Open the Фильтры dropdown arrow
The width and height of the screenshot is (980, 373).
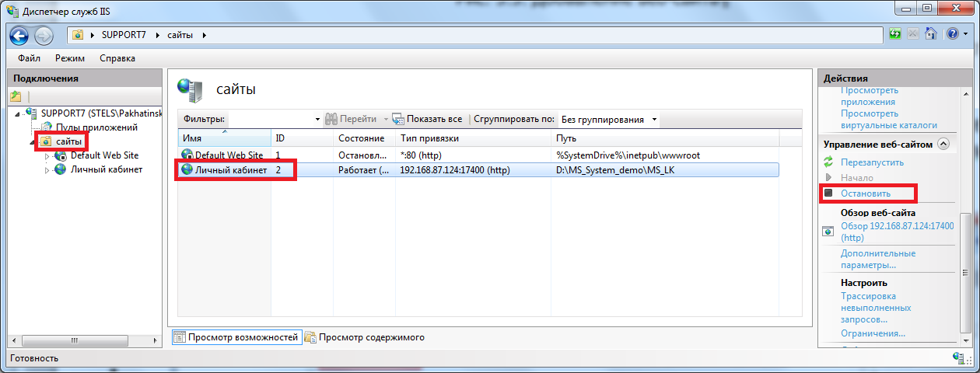point(317,120)
